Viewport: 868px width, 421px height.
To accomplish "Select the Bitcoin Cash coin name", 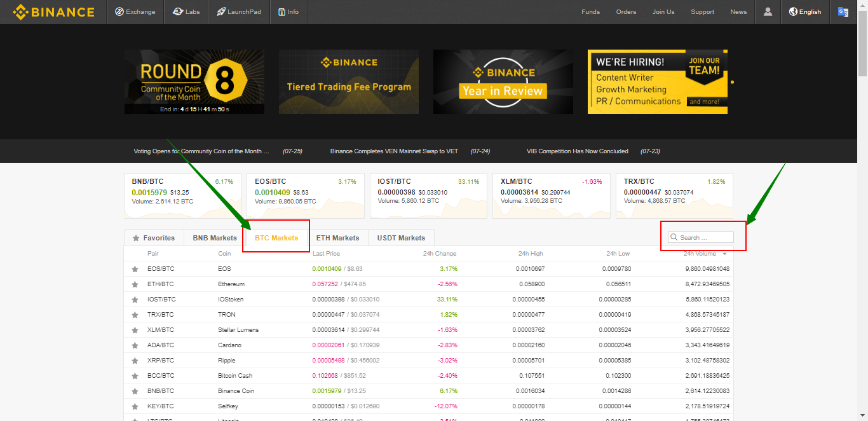I will pyautogui.click(x=235, y=376).
